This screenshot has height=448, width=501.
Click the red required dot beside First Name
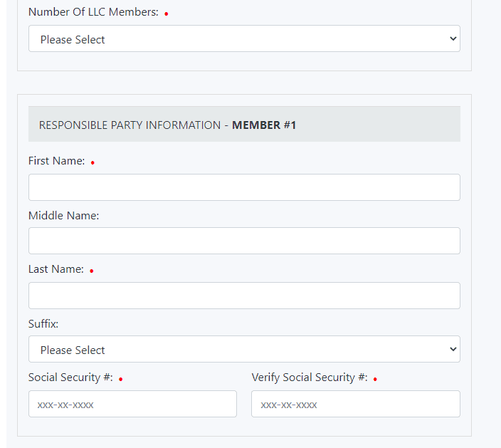[x=93, y=163]
